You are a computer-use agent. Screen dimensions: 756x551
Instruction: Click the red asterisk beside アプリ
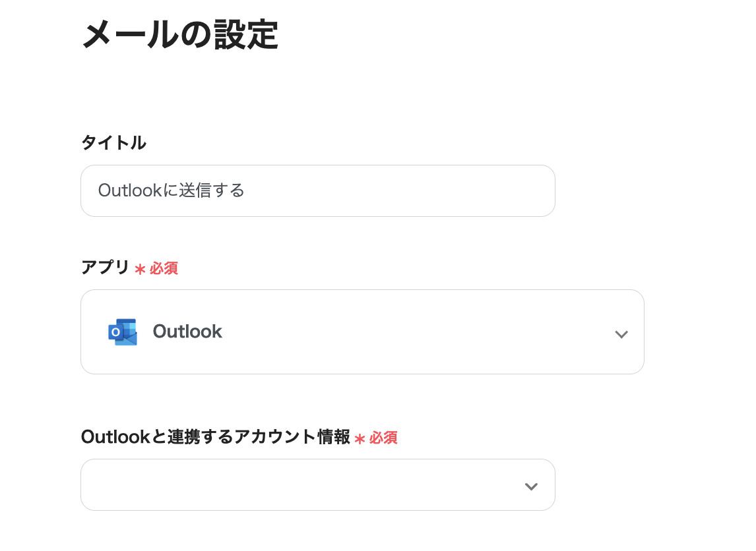(140, 269)
